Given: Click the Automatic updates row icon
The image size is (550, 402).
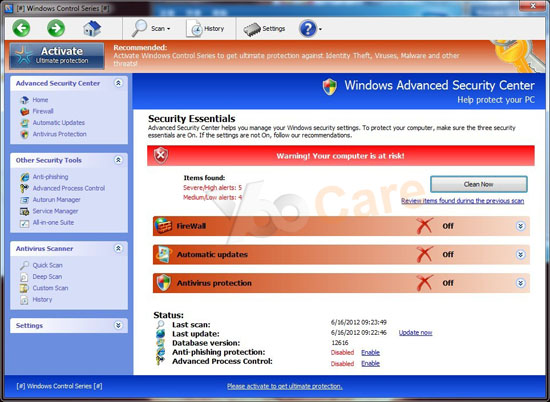Looking at the screenshot, I should tap(163, 254).
